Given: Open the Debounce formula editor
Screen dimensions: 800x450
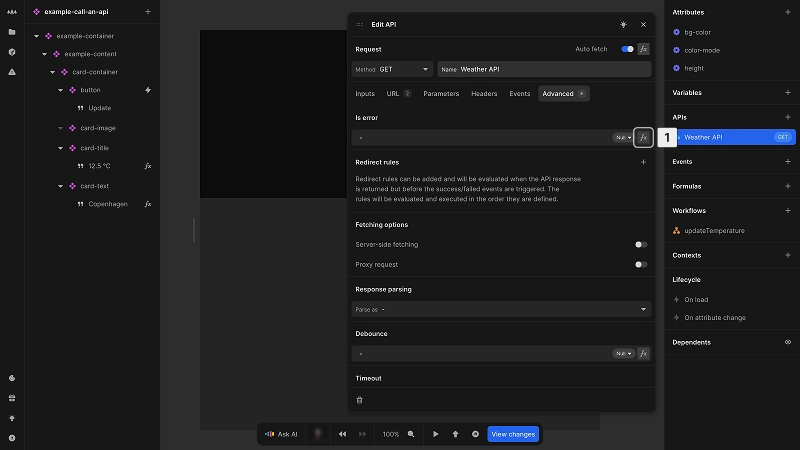Looking at the screenshot, I should pyautogui.click(x=643, y=353).
